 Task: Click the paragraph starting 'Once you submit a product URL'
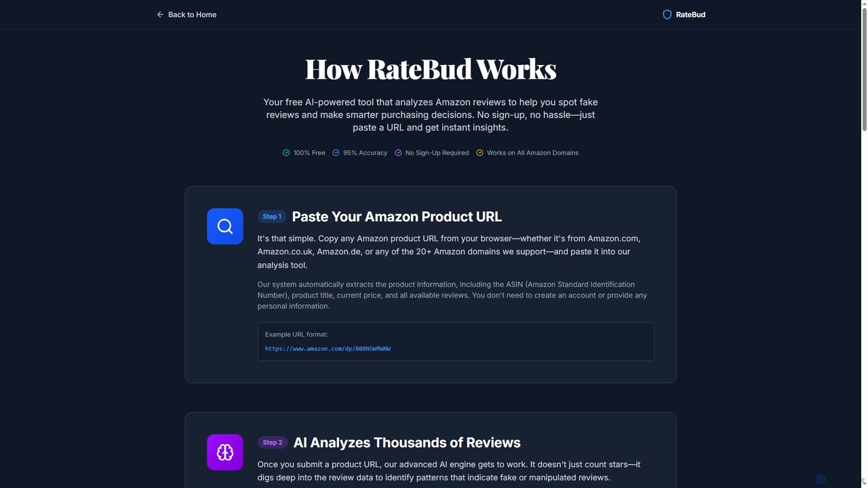[x=449, y=471]
